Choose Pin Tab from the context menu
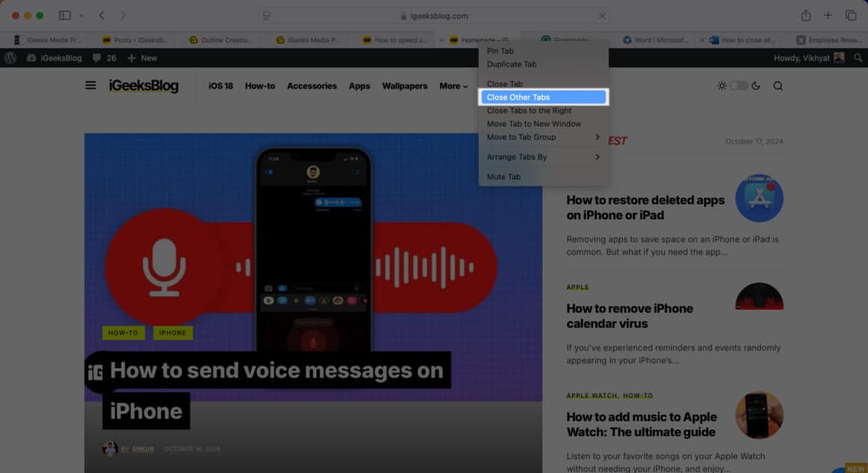This screenshot has height=473, width=868. tap(501, 50)
